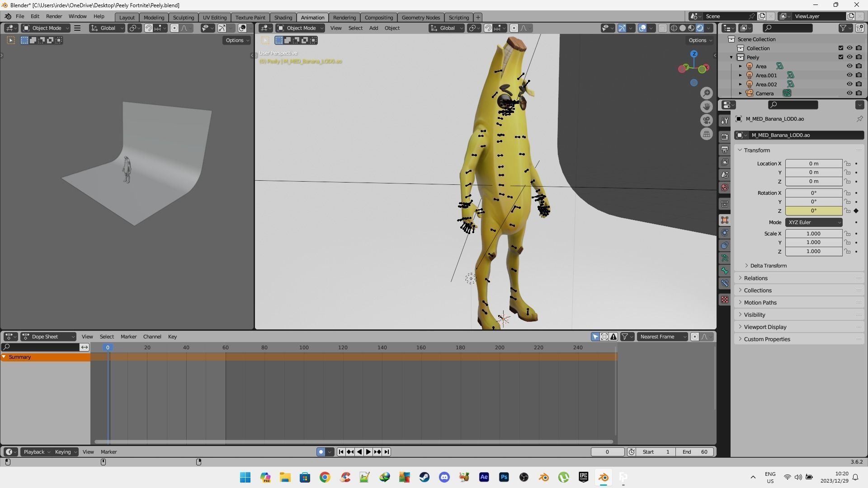Open the Bone Constraints properties tab

725,283
